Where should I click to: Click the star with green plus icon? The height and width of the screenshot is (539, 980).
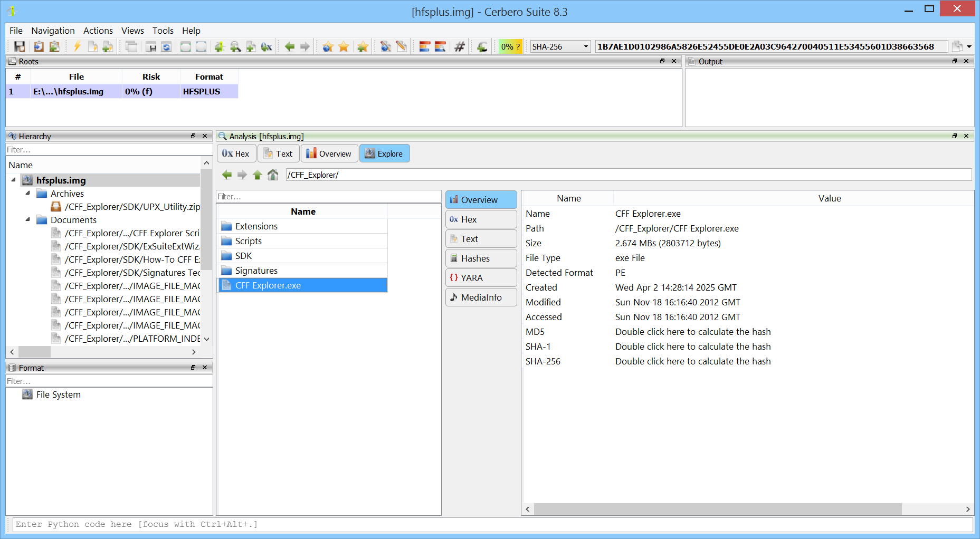[363, 46]
